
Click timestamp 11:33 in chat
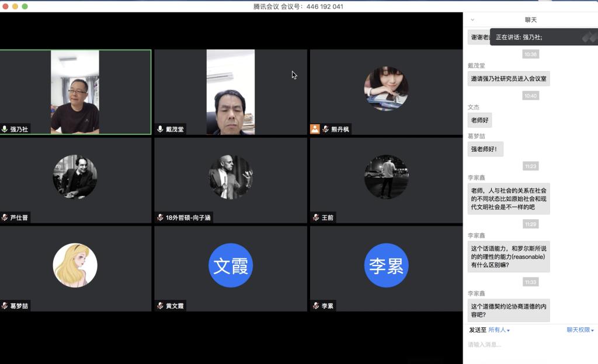[x=530, y=282]
